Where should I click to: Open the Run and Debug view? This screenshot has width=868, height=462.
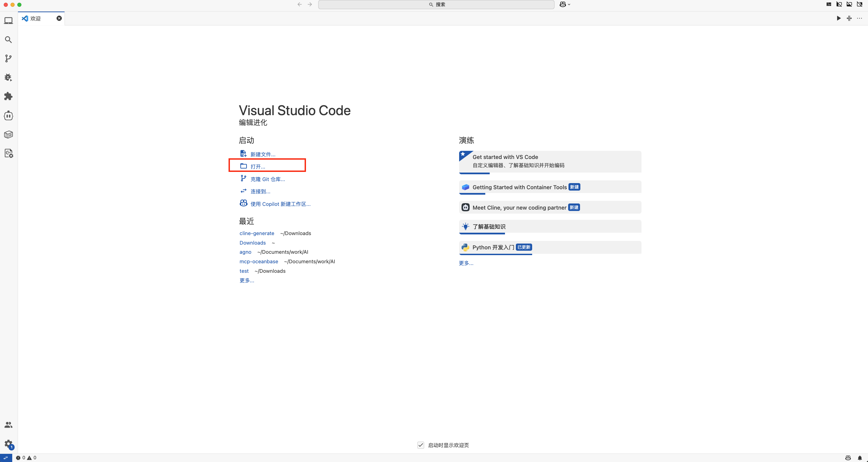point(8,77)
